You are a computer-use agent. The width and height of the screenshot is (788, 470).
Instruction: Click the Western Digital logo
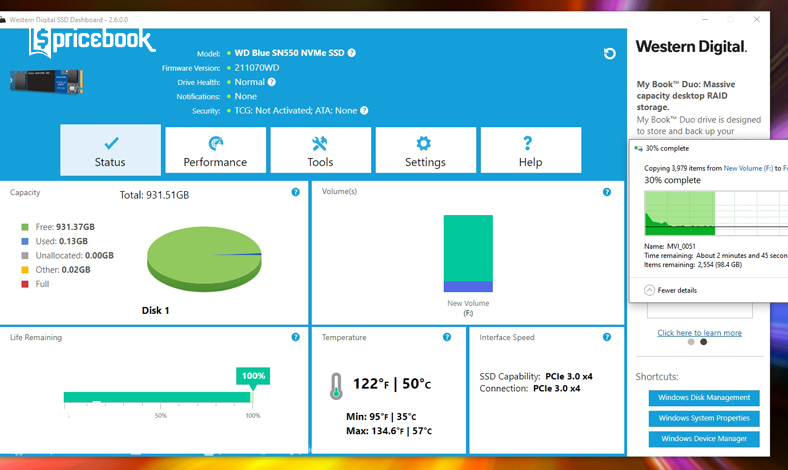coord(691,47)
